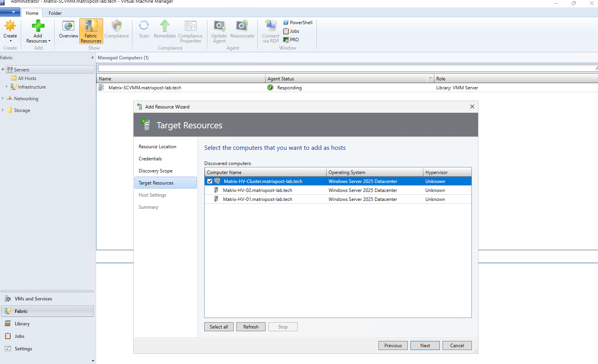Click the Update Agent icon

[219, 26]
